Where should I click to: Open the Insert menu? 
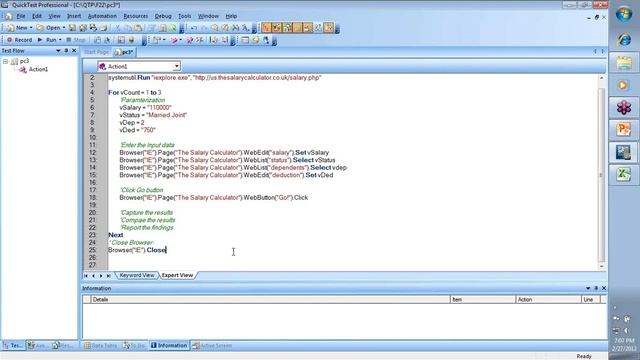pyautogui.click(x=74, y=16)
